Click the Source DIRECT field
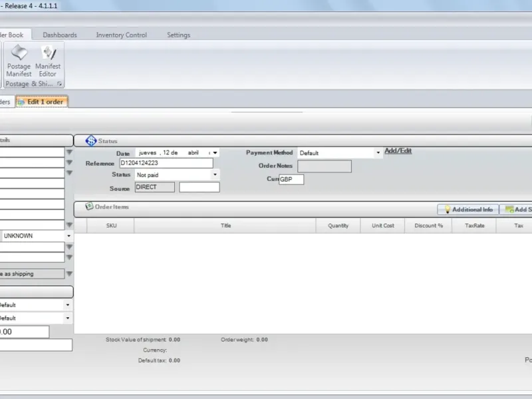This screenshot has width=532, height=399. pos(155,187)
